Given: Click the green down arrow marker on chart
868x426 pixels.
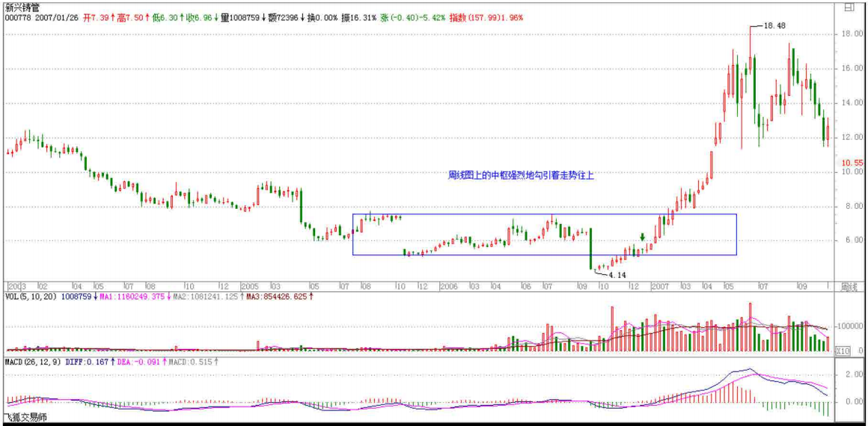Looking at the screenshot, I should [x=642, y=237].
